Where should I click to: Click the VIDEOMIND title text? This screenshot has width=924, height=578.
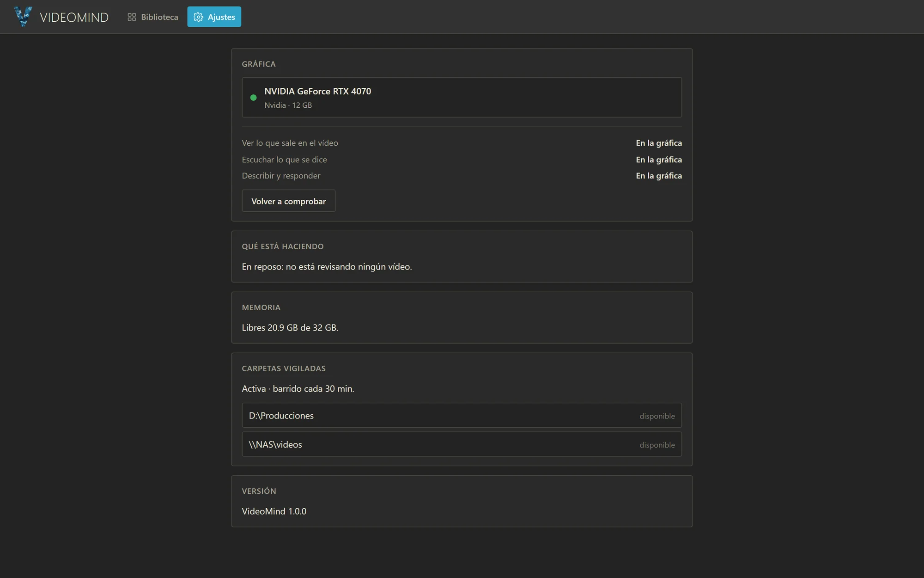pos(74,17)
